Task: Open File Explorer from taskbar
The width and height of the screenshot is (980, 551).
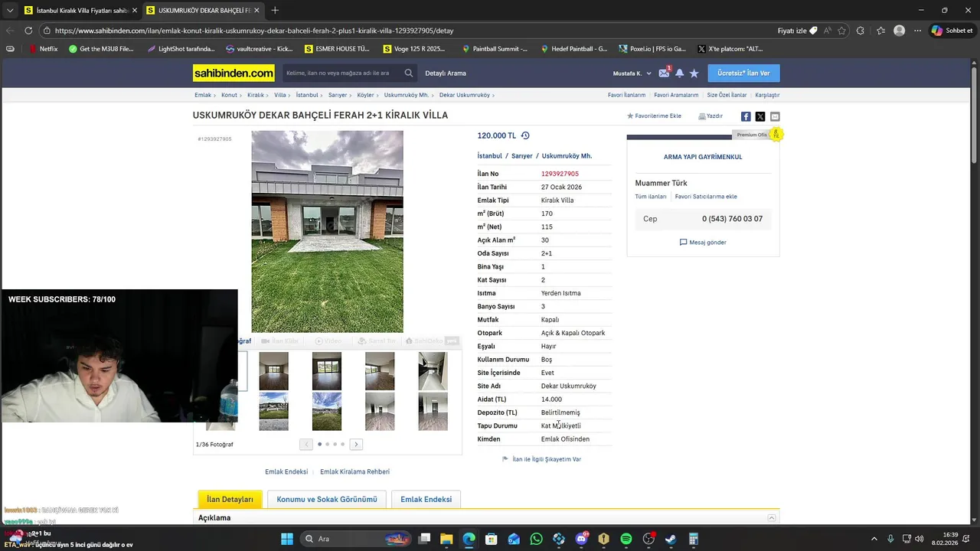Action: coord(446,539)
